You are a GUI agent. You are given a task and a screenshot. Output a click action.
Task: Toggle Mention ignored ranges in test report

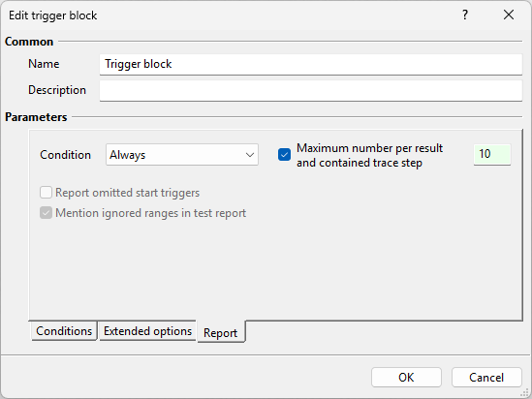coord(46,213)
